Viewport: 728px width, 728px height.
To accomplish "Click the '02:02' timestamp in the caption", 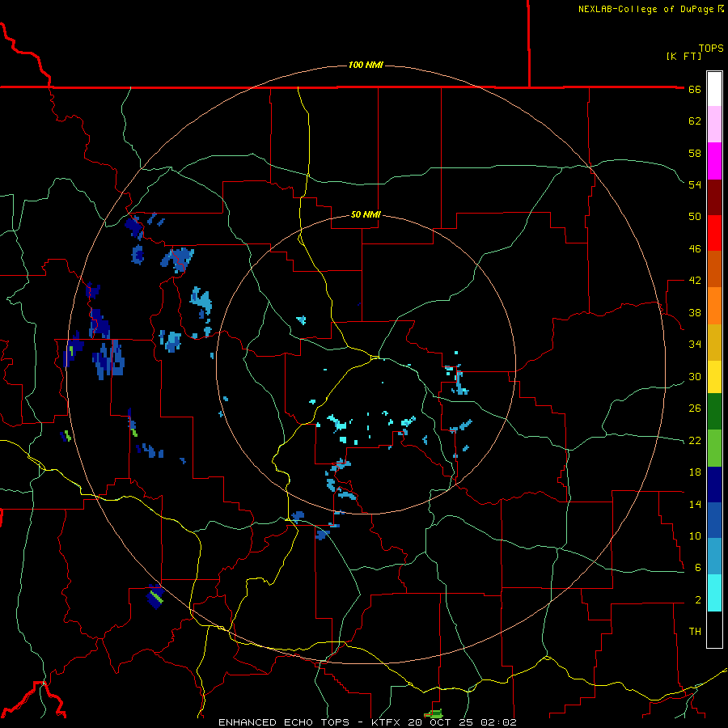I will tap(498, 722).
